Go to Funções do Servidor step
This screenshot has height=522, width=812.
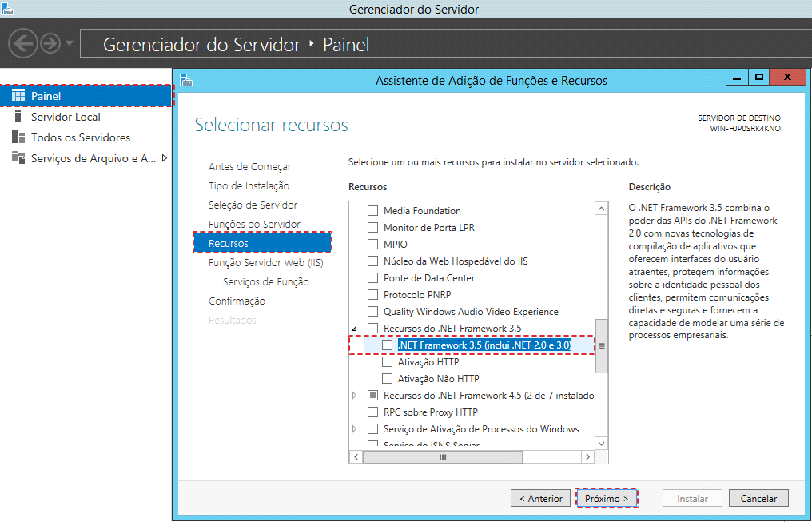click(x=254, y=225)
